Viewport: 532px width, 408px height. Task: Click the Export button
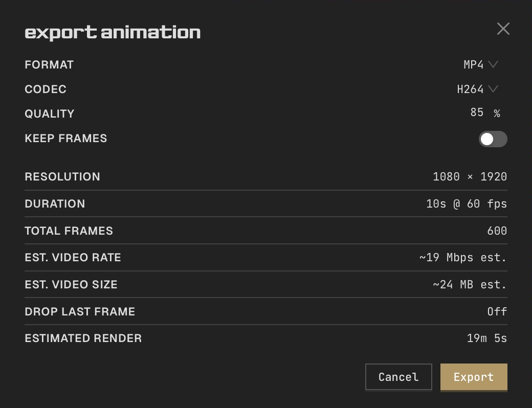pyautogui.click(x=474, y=377)
